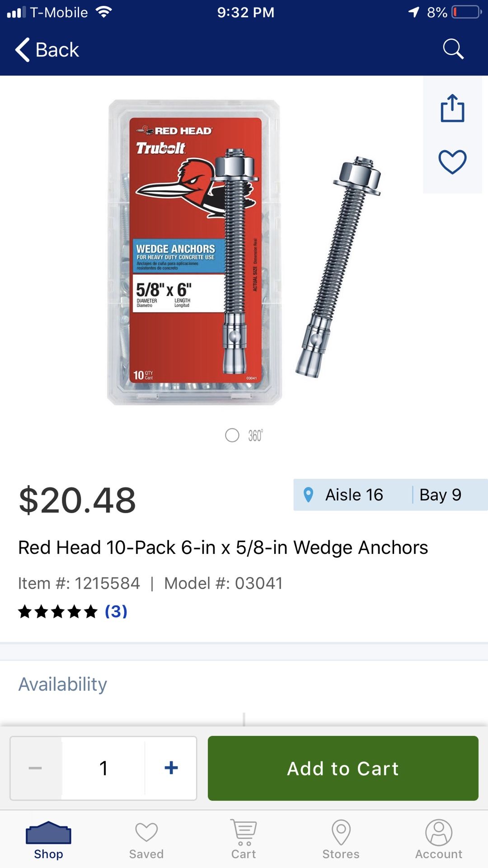This screenshot has width=488, height=868.
Task: Decrease quantity with minus button
Action: point(35,768)
